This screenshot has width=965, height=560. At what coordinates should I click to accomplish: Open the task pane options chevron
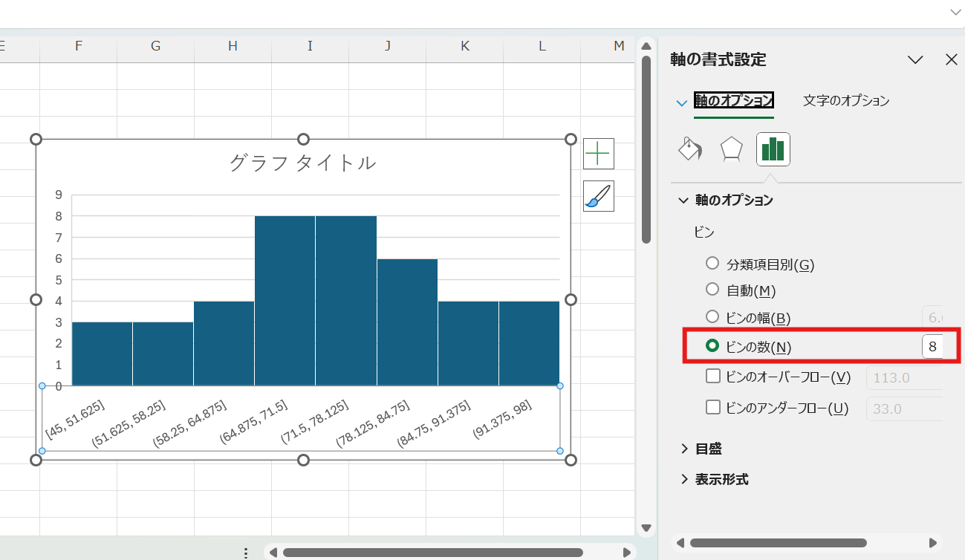pyautogui.click(x=915, y=60)
